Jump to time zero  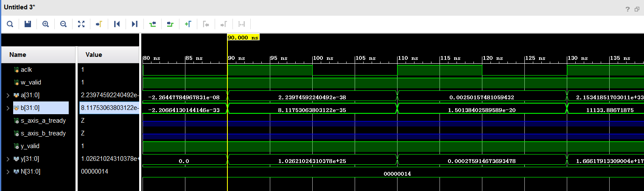pos(117,24)
